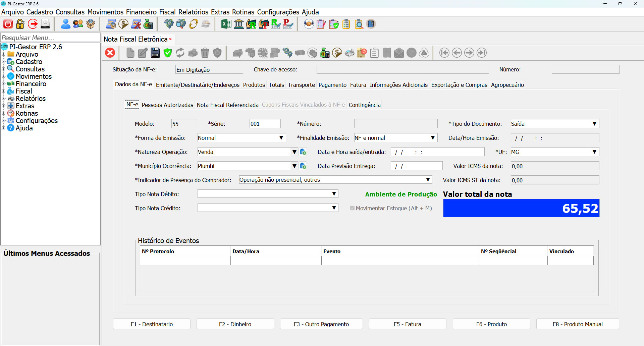Open the Tipo do Documento dropdown
Image resolution: width=644 pixels, height=346 pixels.
point(594,124)
